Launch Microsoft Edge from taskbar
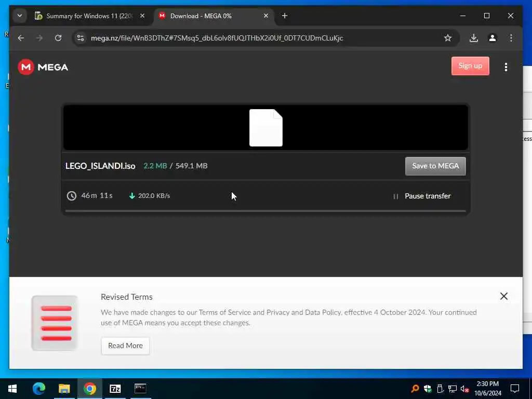 point(38,389)
